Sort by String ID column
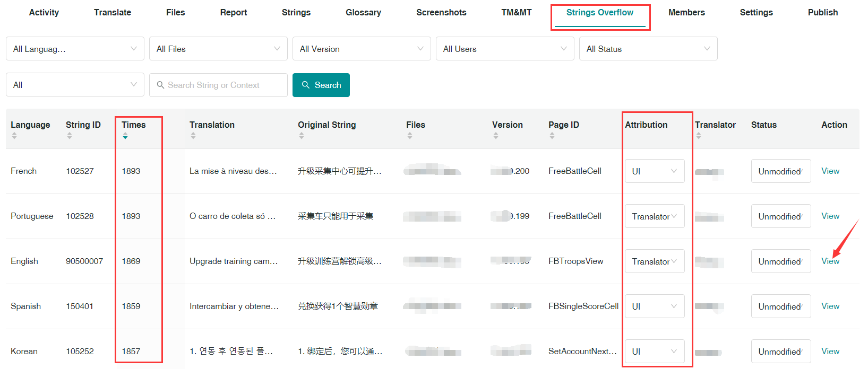The width and height of the screenshot is (868, 369). pyautogui.click(x=70, y=136)
